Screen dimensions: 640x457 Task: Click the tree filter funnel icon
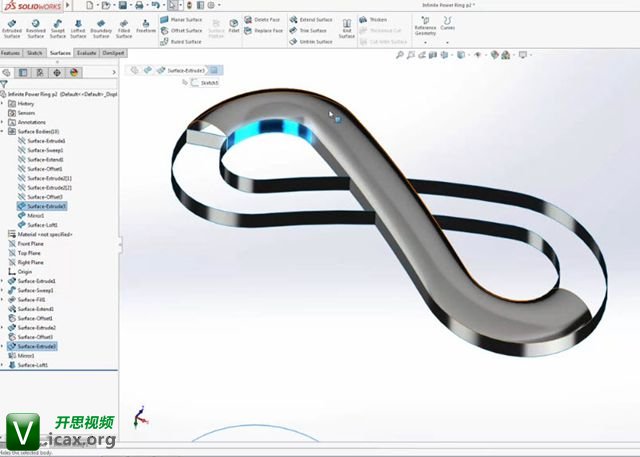pos(4,84)
